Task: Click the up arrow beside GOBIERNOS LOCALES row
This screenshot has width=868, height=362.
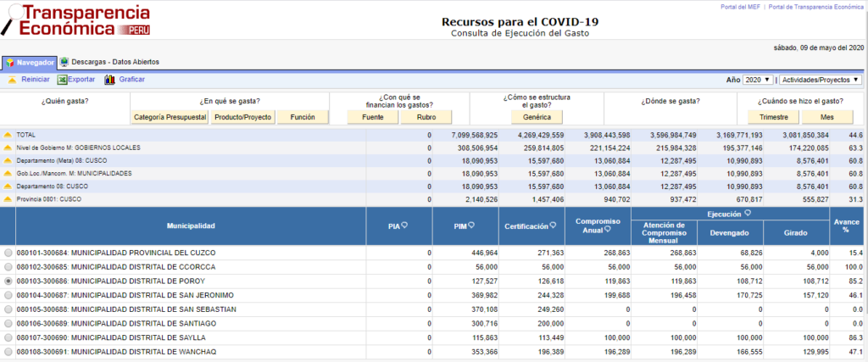Action: pos(8,148)
